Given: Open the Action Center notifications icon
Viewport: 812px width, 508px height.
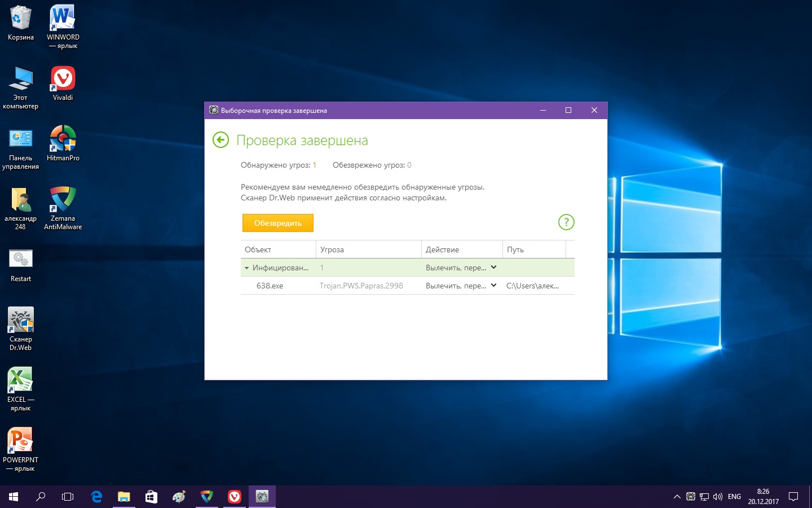Looking at the screenshot, I should click(793, 497).
